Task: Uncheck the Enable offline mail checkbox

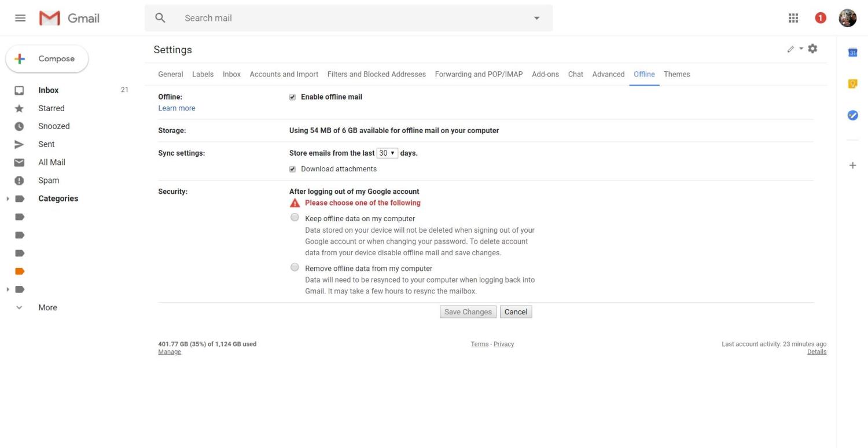Action: coord(292,97)
